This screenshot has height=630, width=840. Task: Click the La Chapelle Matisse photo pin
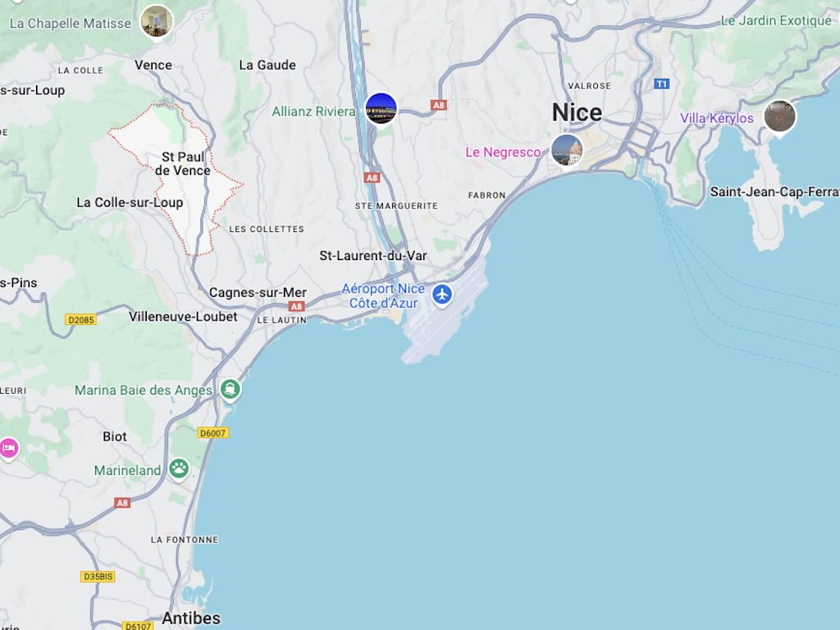click(157, 22)
